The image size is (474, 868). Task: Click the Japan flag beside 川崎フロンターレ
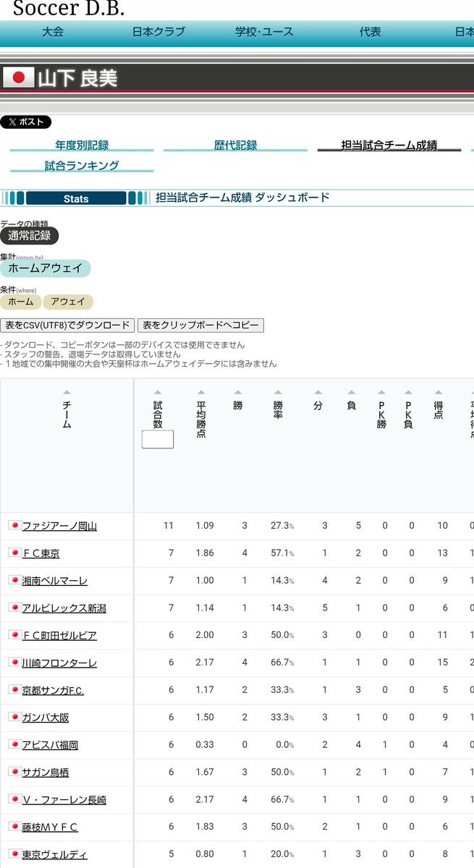pyautogui.click(x=14, y=661)
